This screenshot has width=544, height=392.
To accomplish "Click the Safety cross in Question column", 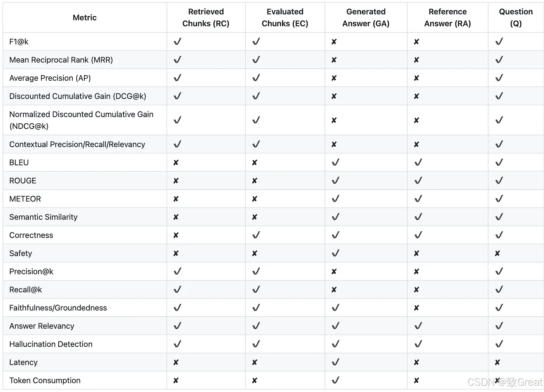I will pyautogui.click(x=497, y=253).
